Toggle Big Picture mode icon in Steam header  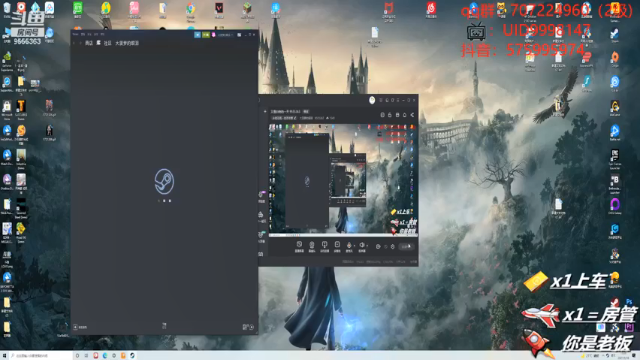[239, 35]
